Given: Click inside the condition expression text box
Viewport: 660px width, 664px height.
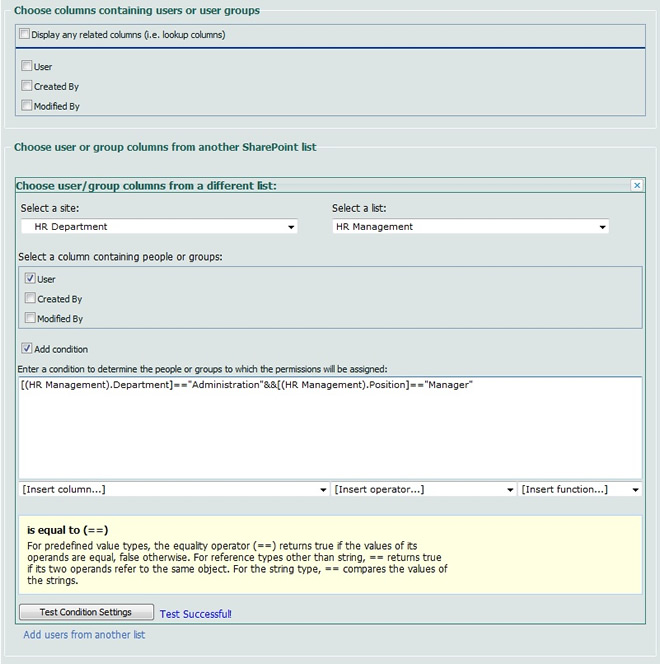Looking at the screenshot, I should 330,430.
